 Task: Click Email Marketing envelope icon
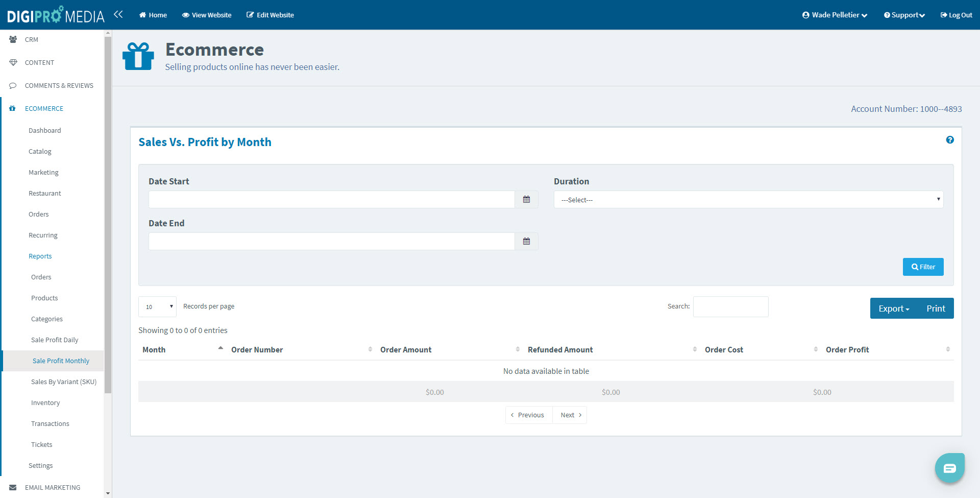(13, 487)
